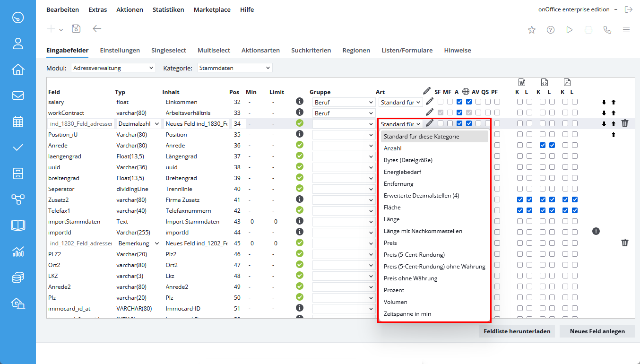The width and height of the screenshot is (640, 364).
Task: Click the ind_1830_Feld_adressen field name input
Action: point(81,124)
